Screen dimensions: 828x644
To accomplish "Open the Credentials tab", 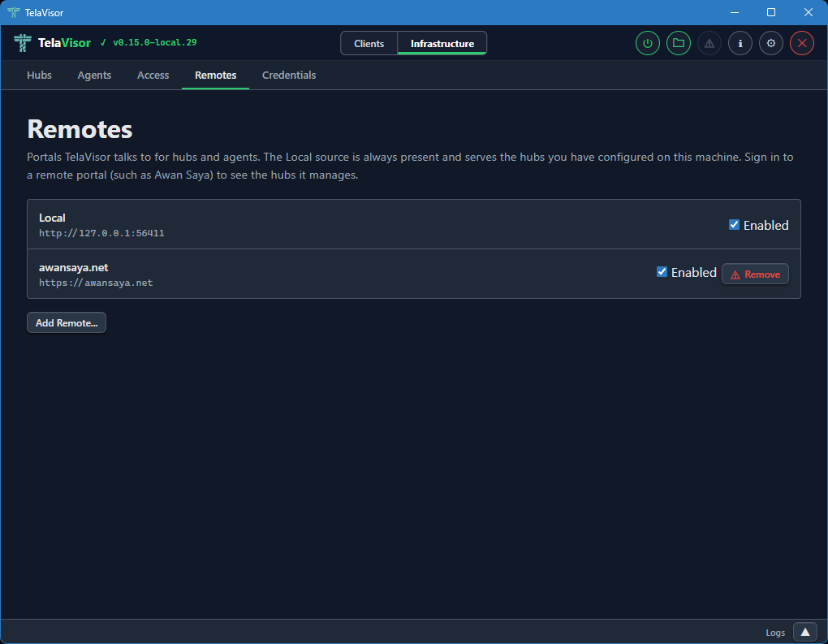I will (x=289, y=75).
